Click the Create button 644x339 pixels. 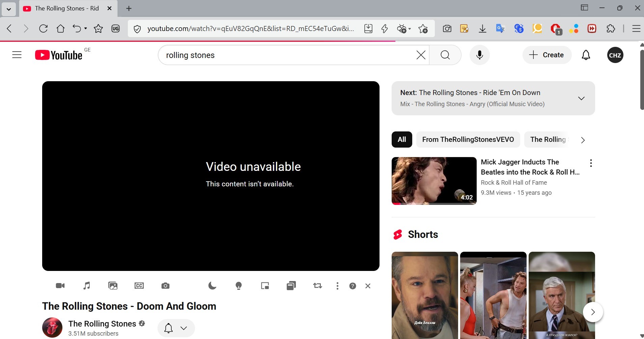[547, 55]
